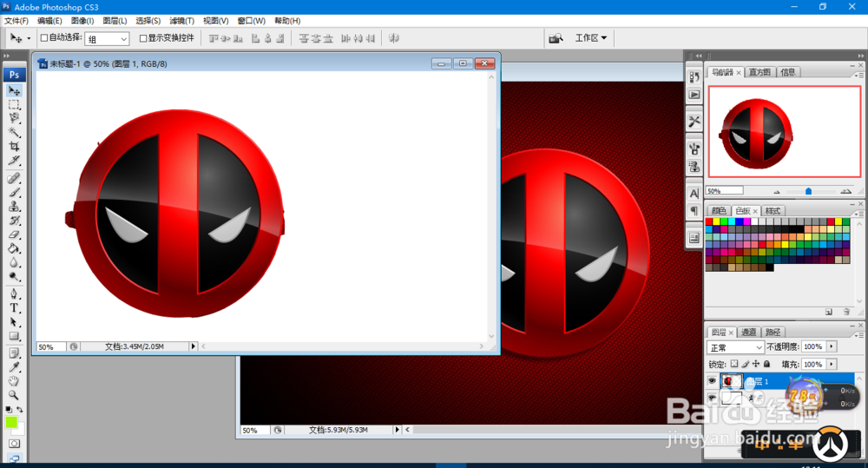Hide the 背景 layer
The height and width of the screenshot is (468, 868).
pyautogui.click(x=712, y=399)
